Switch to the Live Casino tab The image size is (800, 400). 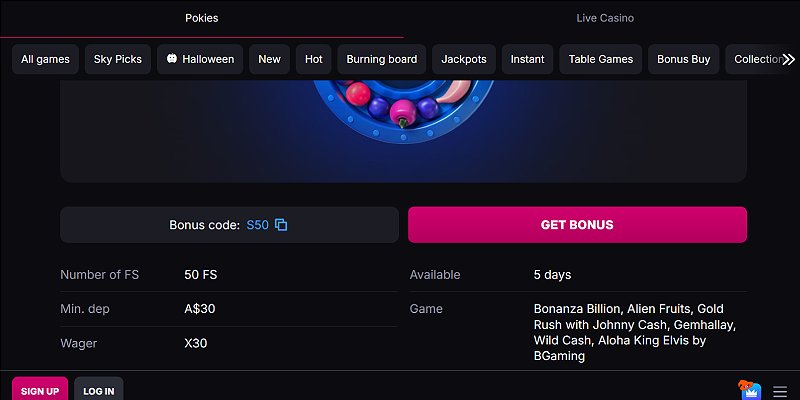pos(604,18)
